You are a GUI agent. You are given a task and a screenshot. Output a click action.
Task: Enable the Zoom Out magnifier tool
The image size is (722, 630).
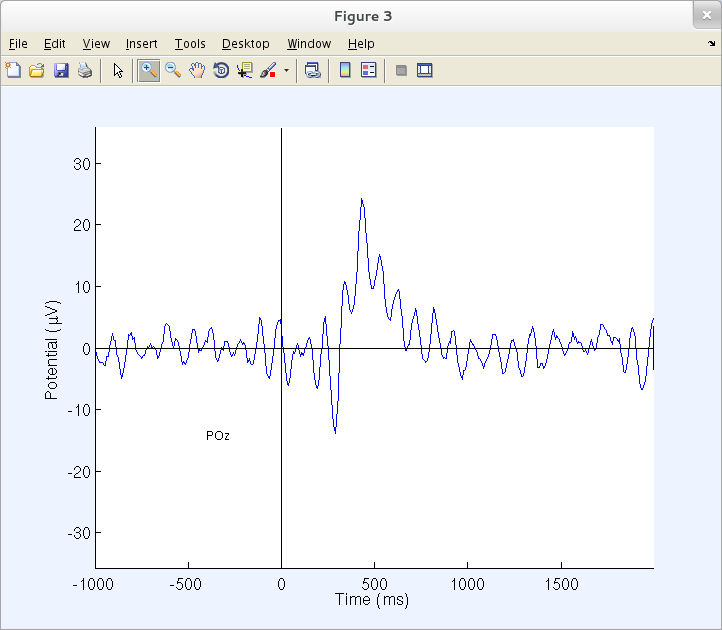click(172, 71)
